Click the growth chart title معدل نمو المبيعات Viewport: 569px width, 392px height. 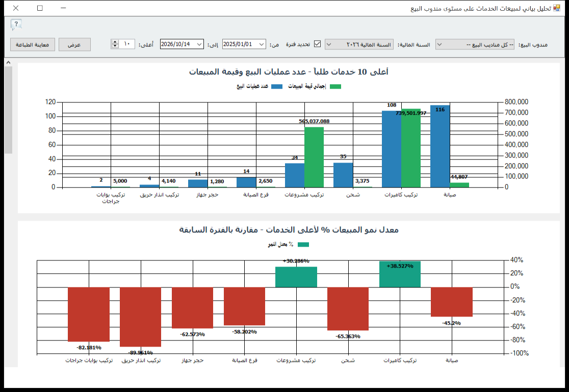(289, 230)
